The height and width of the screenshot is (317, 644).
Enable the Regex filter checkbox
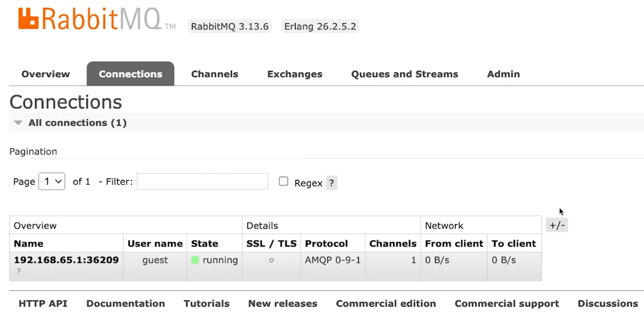[x=284, y=181]
